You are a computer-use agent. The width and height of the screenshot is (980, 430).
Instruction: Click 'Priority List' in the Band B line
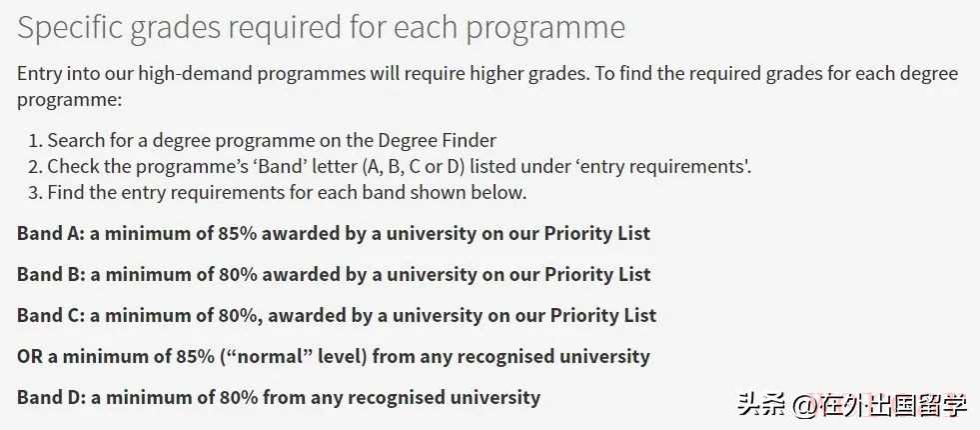tap(596, 275)
